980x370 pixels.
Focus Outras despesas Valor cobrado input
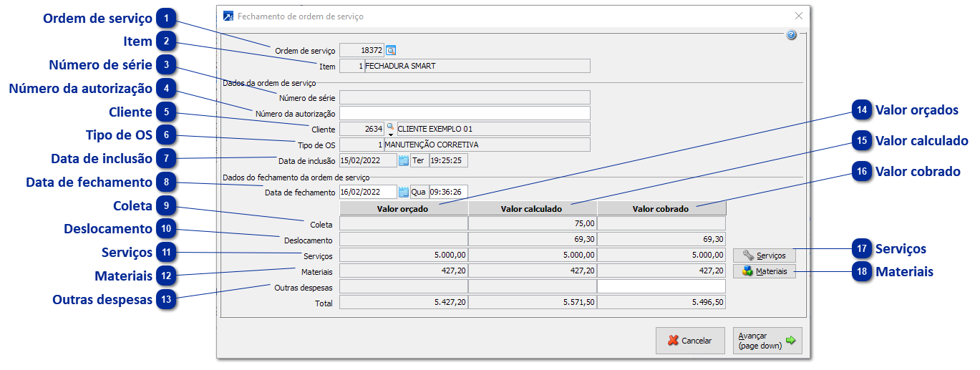pyautogui.click(x=661, y=286)
